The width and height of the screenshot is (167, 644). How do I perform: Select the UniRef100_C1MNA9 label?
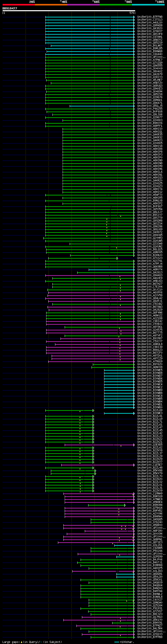coord(150,493)
